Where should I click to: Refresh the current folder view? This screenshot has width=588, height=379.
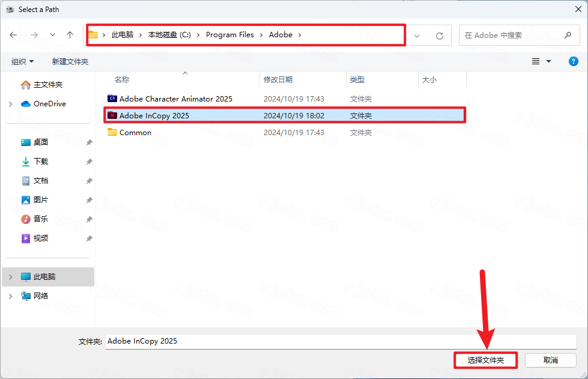pyautogui.click(x=438, y=35)
